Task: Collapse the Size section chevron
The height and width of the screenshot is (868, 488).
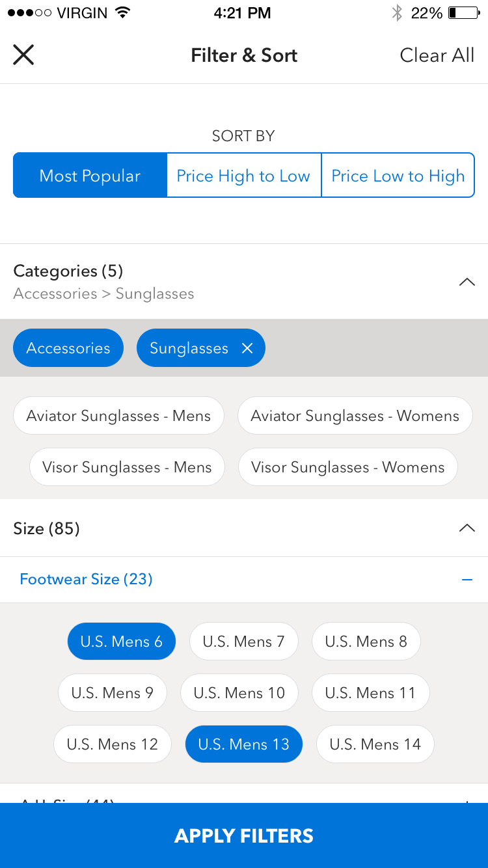Action: click(x=467, y=528)
